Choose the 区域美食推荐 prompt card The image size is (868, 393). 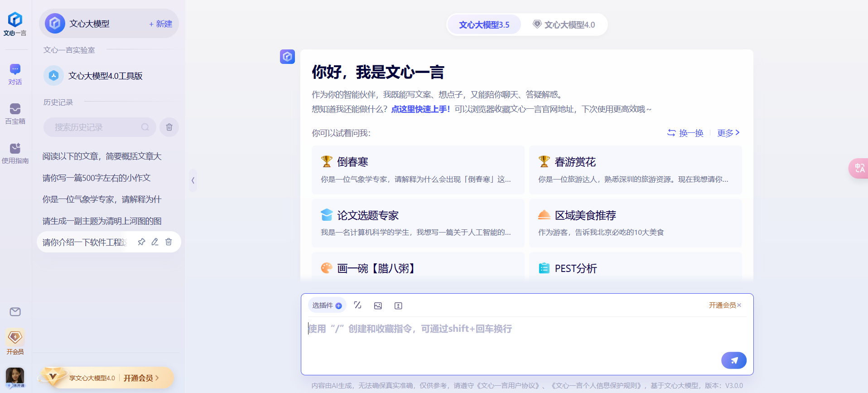(635, 223)
